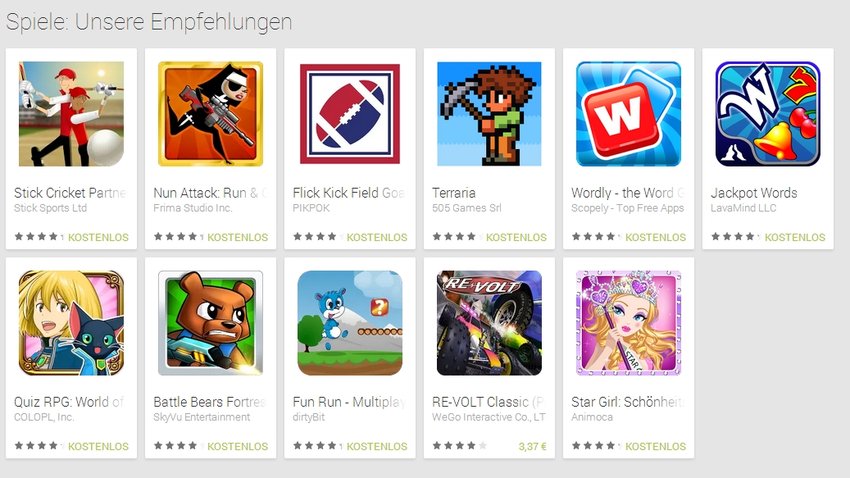Click the 3,37 € price for RE-VOLT Classic
The width and height of the screenshot is (850, 478).
point(532,447)
